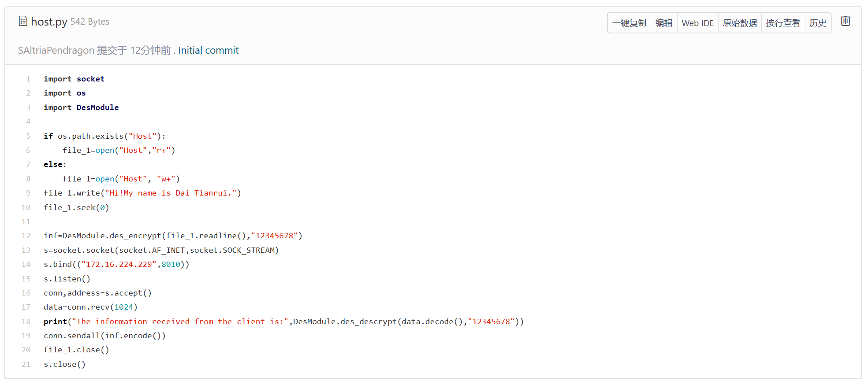Click the host.py file document icon

(x=23, y=21)
